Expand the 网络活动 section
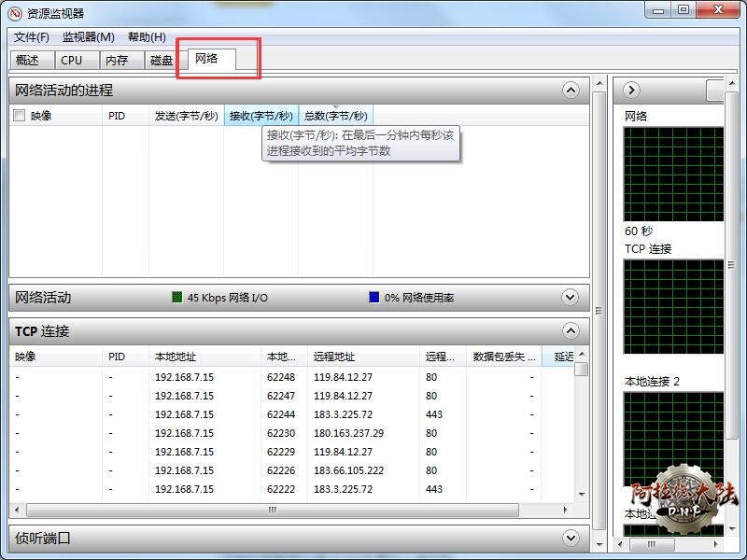The image size is (747, 560). pos(571,298)
